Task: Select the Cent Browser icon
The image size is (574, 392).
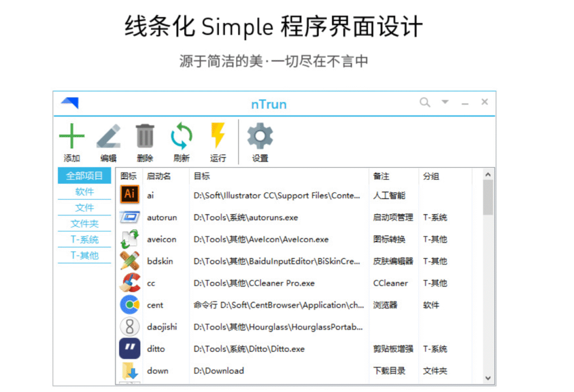Action: pyautogui.click(x=129, y=305)
